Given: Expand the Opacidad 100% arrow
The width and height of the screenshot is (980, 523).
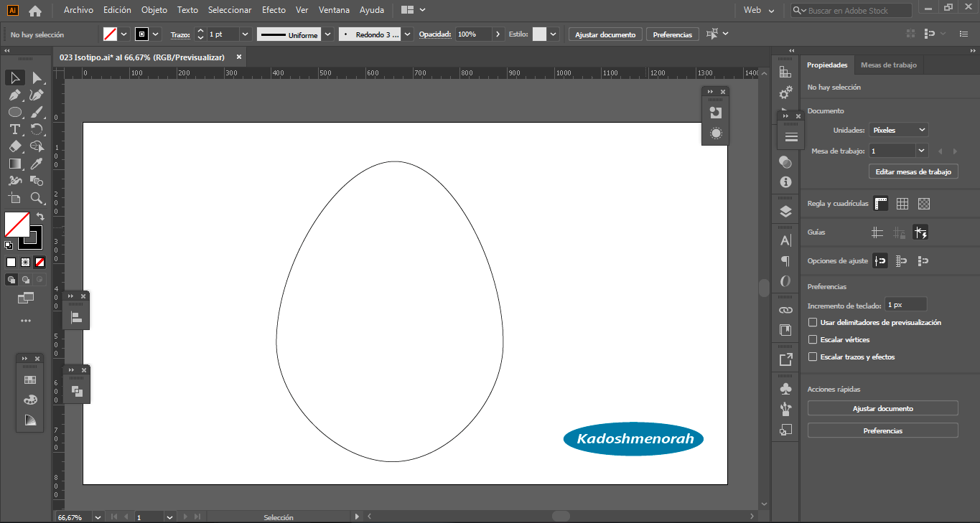Looking at the screenshot, I should tap(498, 34).
